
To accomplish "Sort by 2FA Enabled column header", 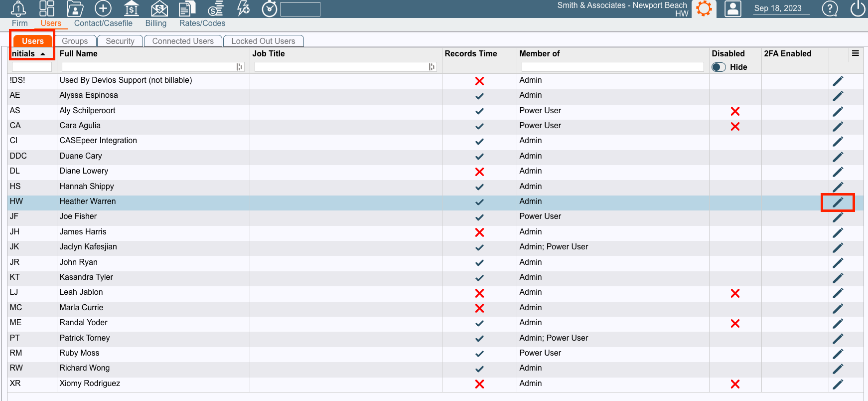I will pyautogui.click(x=788, y=53).
